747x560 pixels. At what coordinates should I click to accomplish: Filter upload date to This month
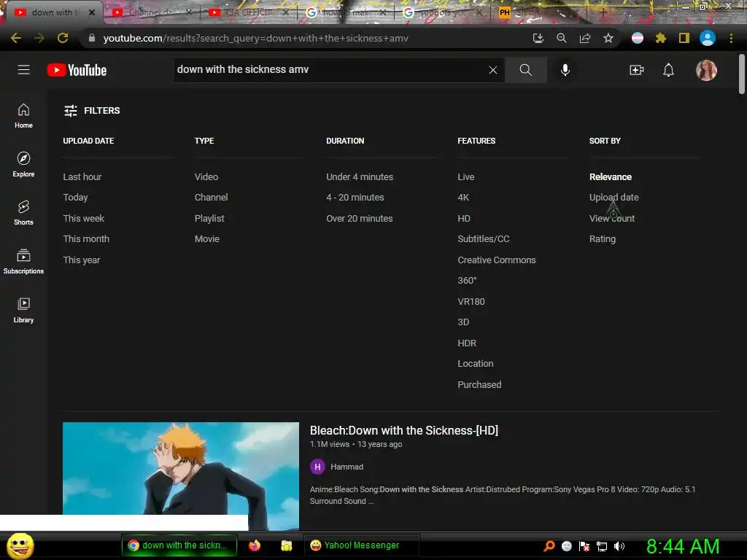[86, 238]
